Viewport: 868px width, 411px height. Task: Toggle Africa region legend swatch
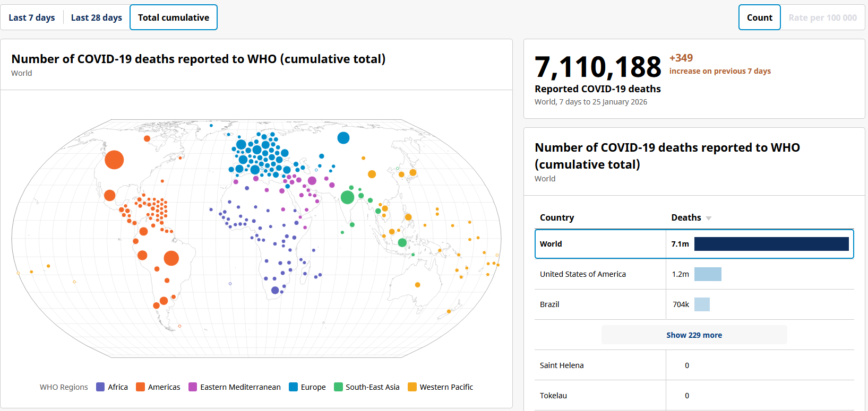coord(100,387)
